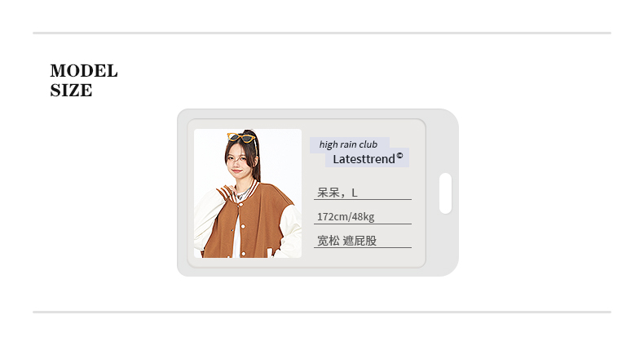Select the 呆呆, L name field
This screenshot has width=644, height=337.
point(363,193)
